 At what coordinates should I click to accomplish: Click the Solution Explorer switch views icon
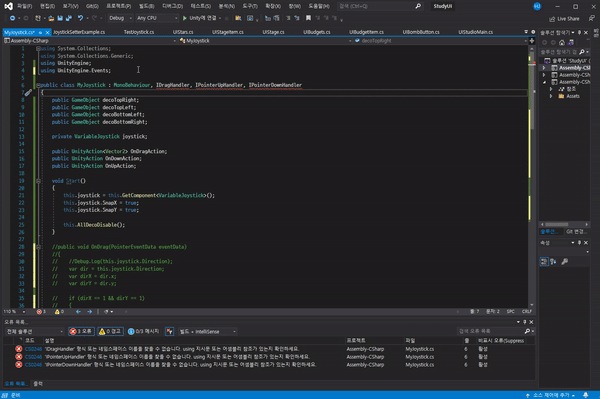point(570,42)
